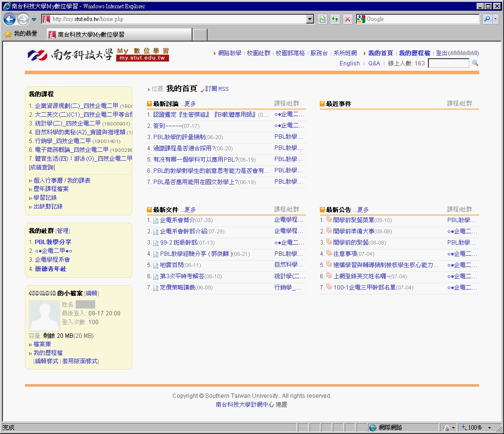This screenshot has width=504, height=434.
Task: Click the browser Back button
Action: pos(9,20)
